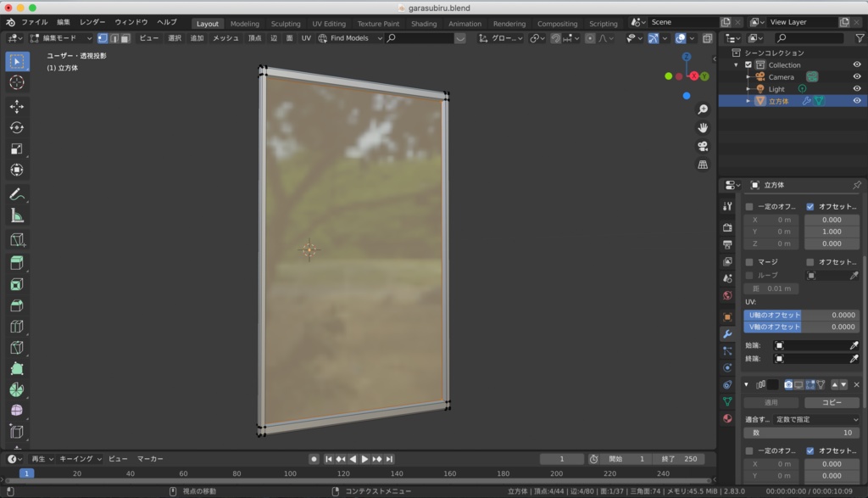This screenshot has width=868, height=498.
Task: Open the Material properties tab
Action: (x=727, y=418)
